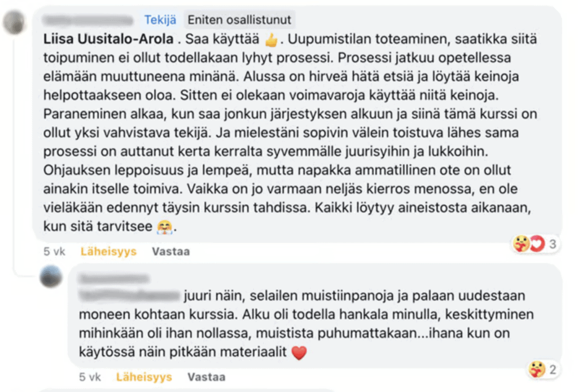Click the red heart reaction icon beside count 3

537,244
